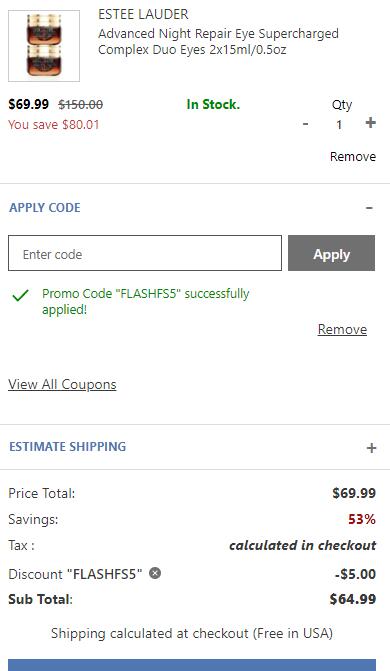This screenshot has width=390, height=671.
Task: Collapse the Apply Code section minus icon
Action: 369,208
